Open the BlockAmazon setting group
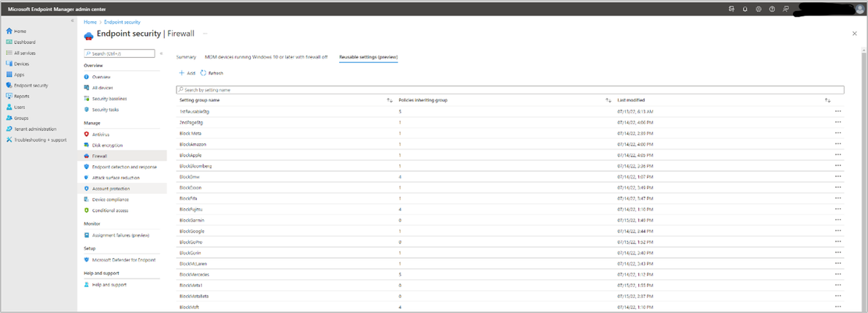The image size is (868, 313). tap(193, 144)
